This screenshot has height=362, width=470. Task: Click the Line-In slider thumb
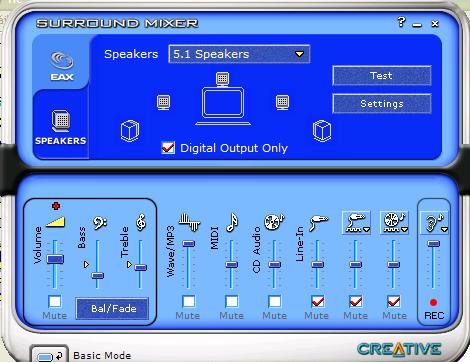point(317,265)
